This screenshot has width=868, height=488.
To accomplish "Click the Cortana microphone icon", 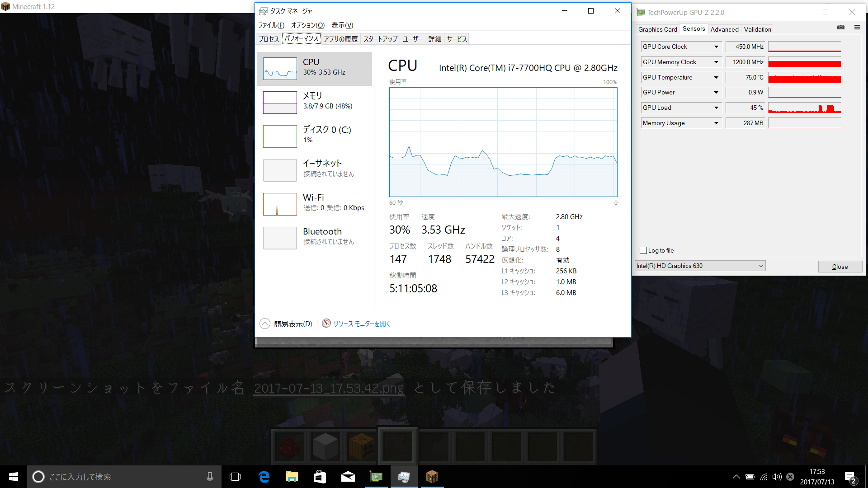I will pyautogui.click(x=210, y=477).
